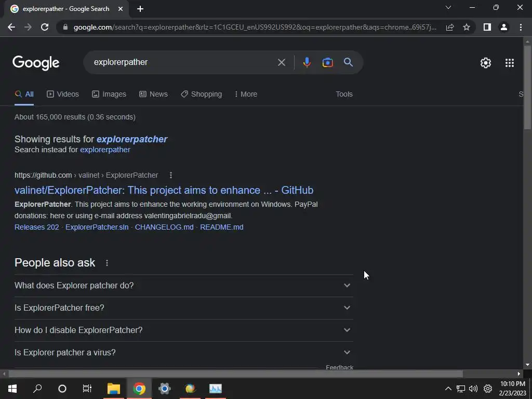Image resolution: width=532 pixels, height=399 pixels.
Task: Open Chrome tab search chevron
Action: point(448,7)
